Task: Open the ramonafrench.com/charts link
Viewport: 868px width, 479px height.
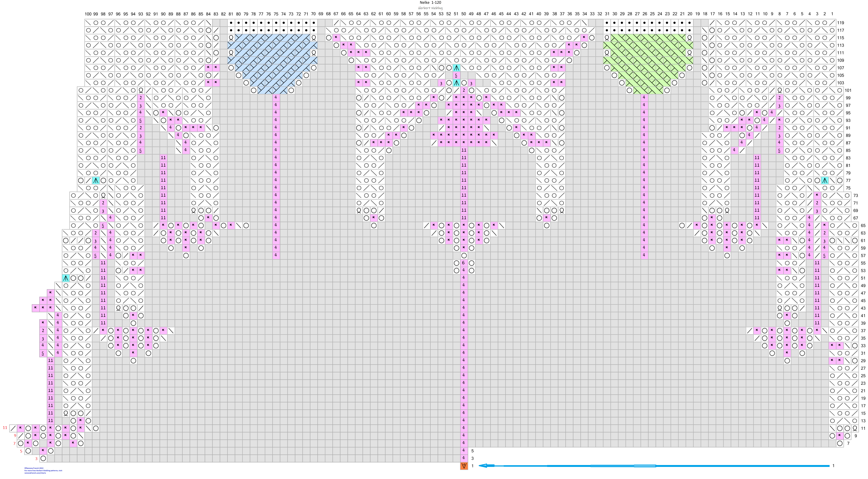Action: (35, 473)
